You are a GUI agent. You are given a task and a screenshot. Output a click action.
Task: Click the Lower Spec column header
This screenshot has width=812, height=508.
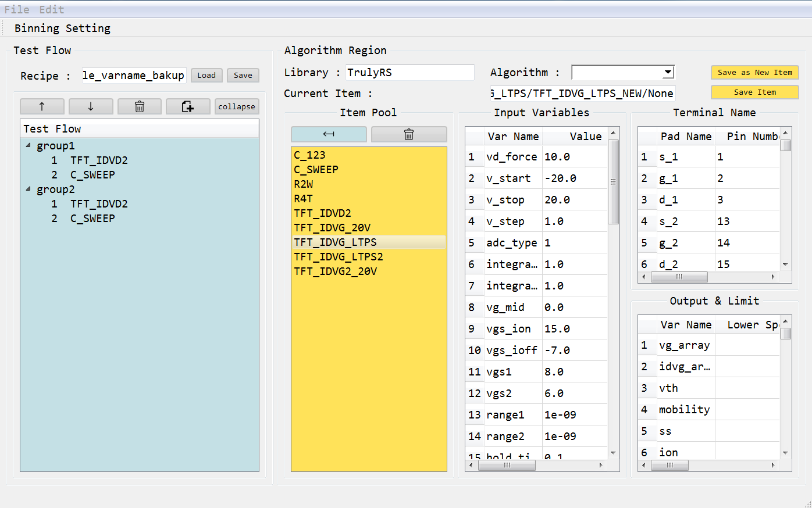tap(747, 325)
